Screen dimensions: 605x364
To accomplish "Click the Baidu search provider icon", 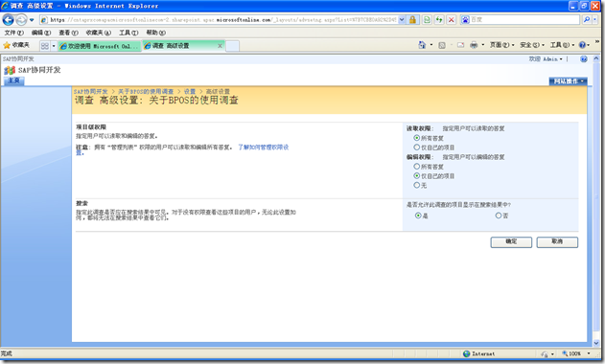I will [465, 20].
